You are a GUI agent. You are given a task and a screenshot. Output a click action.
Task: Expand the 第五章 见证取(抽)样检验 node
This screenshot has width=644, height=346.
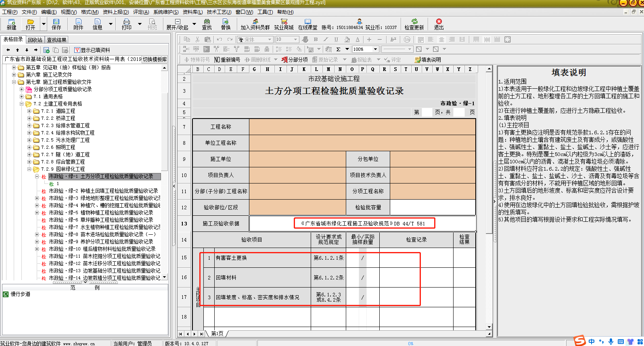14,67
